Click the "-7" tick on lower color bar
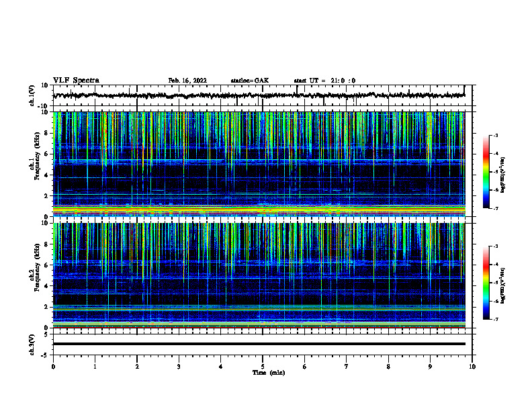532x411 pixels. [x=495, y=320]
